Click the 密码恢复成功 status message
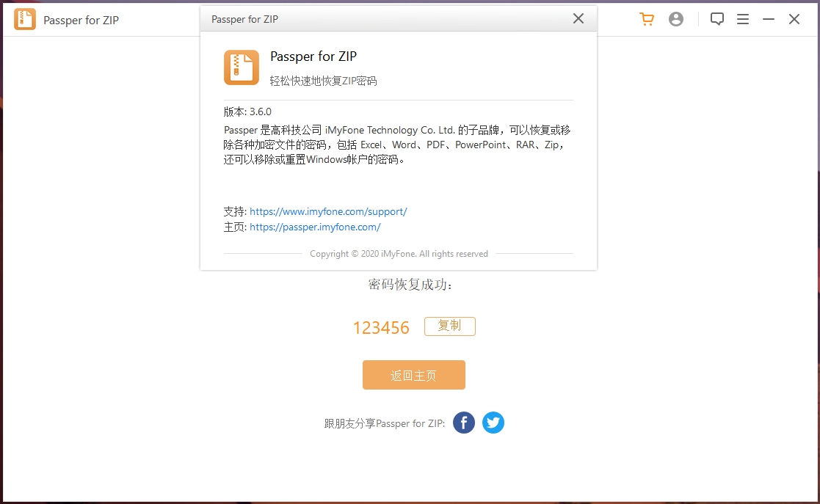 point(410,285)
